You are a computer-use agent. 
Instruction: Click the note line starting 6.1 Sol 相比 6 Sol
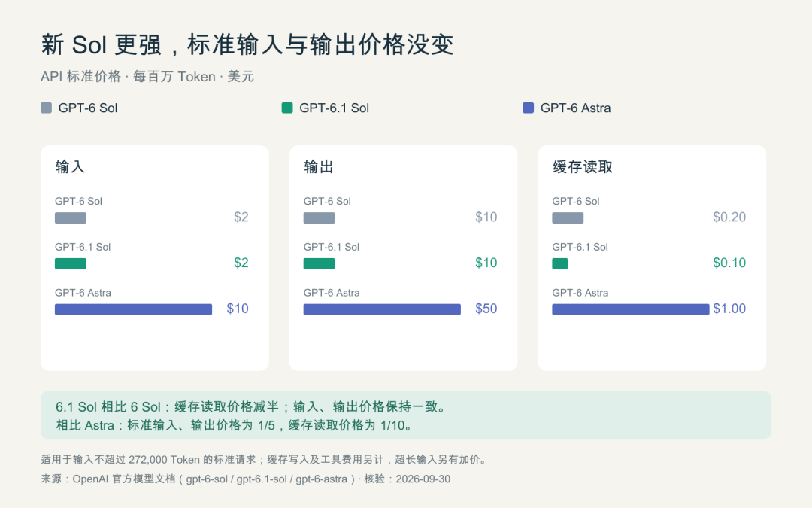coord(250,407)
